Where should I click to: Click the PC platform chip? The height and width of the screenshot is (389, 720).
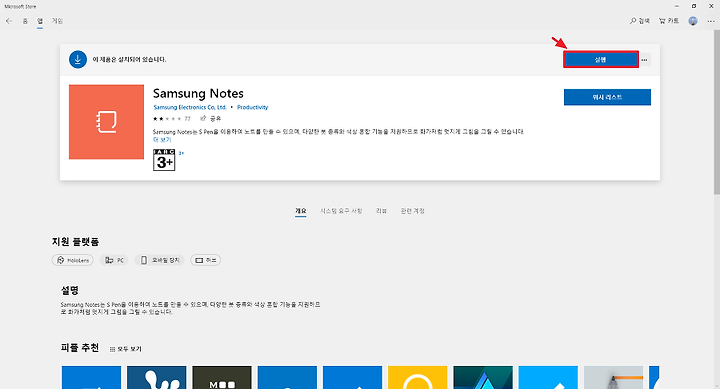(114, 260)
